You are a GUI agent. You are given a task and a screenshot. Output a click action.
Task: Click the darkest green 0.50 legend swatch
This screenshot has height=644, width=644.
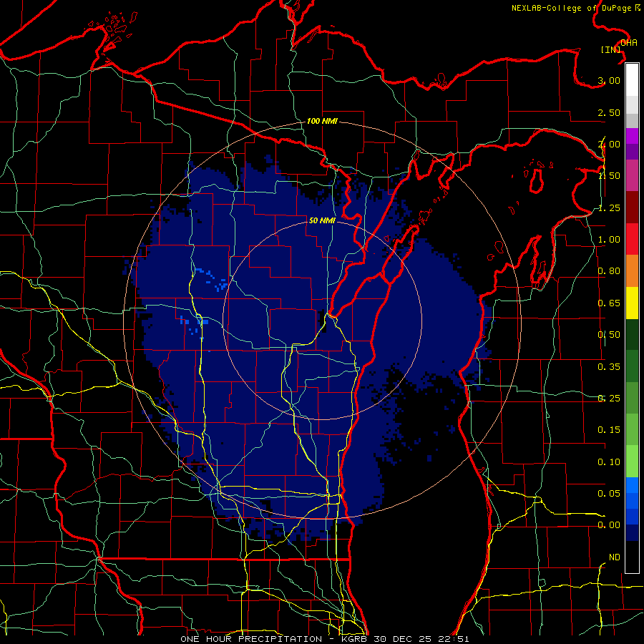[632, 334]
